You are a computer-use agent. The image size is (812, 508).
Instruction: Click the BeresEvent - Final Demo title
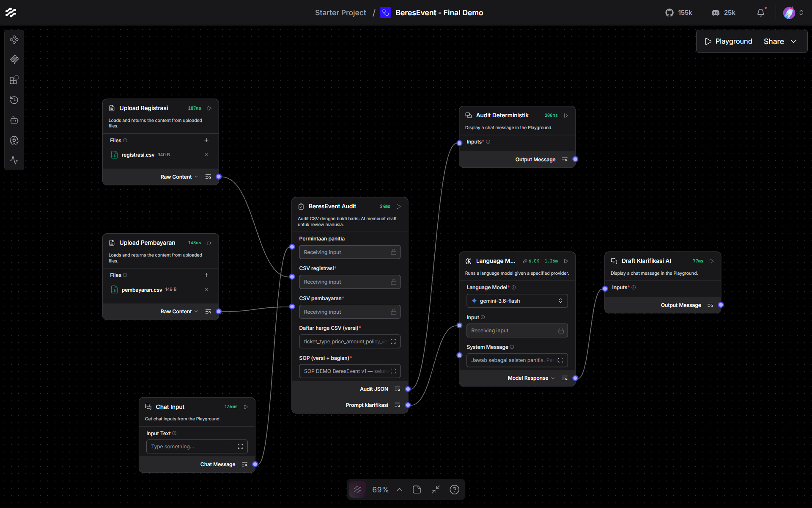[x=439, y=13]
